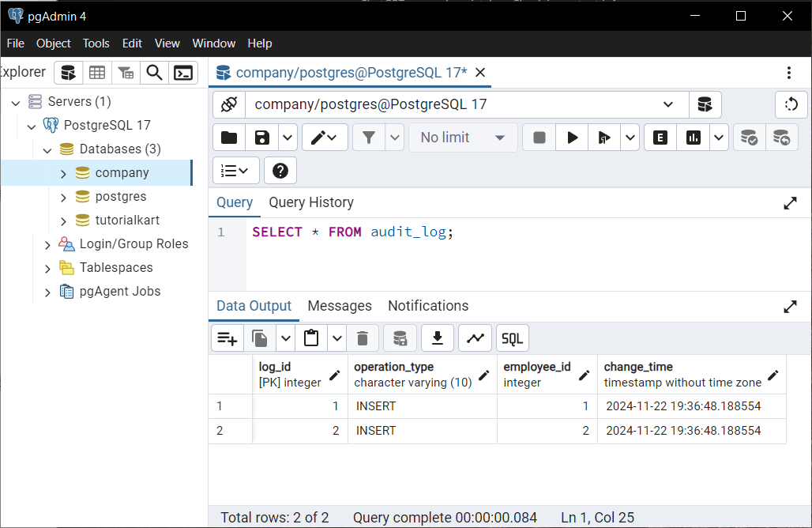Click the Add row icon in results toolbar
Viewport: 812px width, 528px height.
[227, 338]
